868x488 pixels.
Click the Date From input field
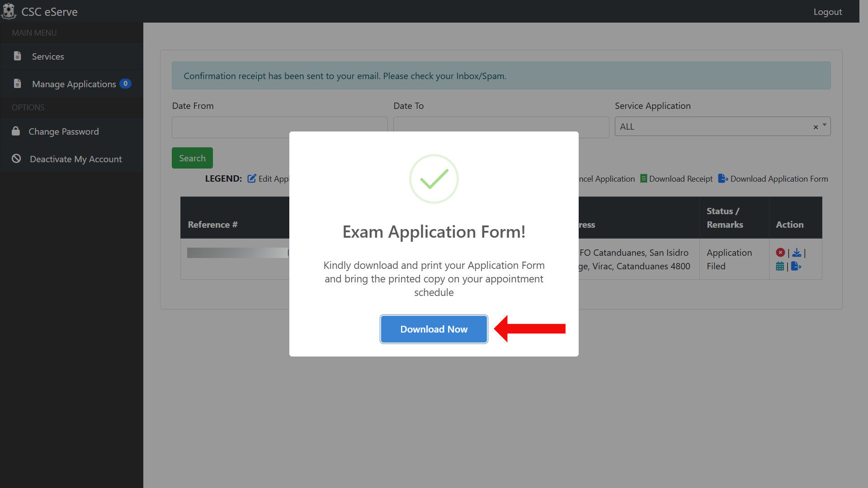point(279,127)
